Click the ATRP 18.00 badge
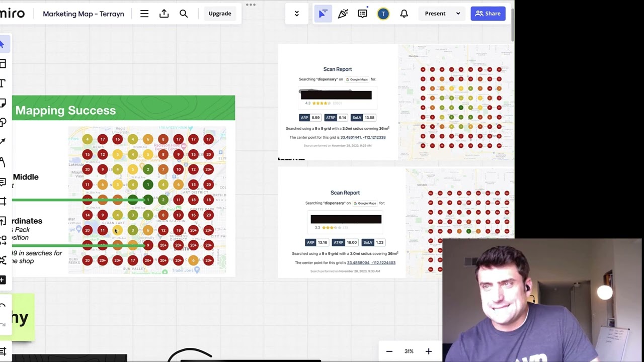The width and height of the screenshot is (644, 362). 345,242
